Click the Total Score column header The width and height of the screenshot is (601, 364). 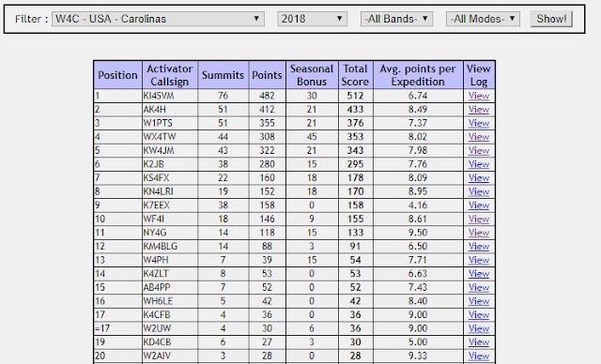(355, 75)
